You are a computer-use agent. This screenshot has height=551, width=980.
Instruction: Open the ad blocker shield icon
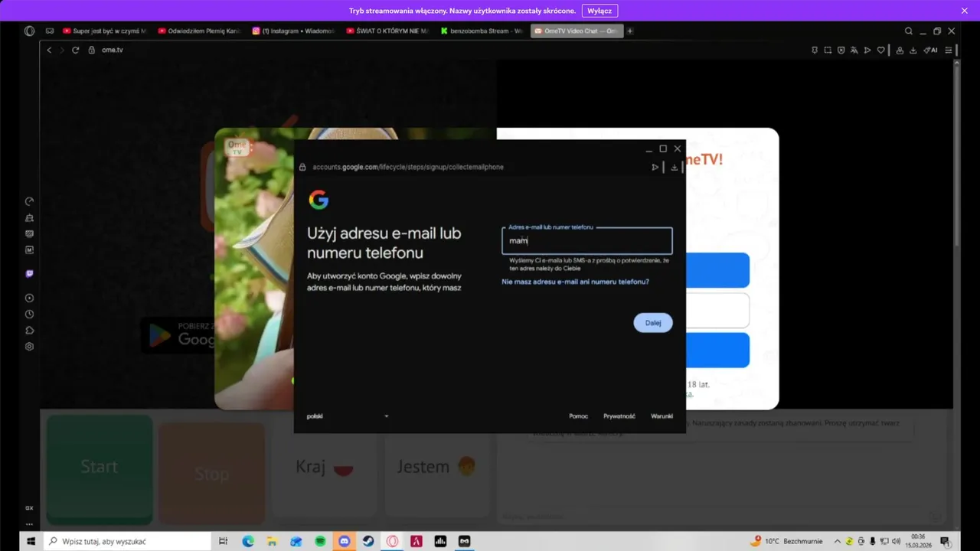click(x=841, y=50)
